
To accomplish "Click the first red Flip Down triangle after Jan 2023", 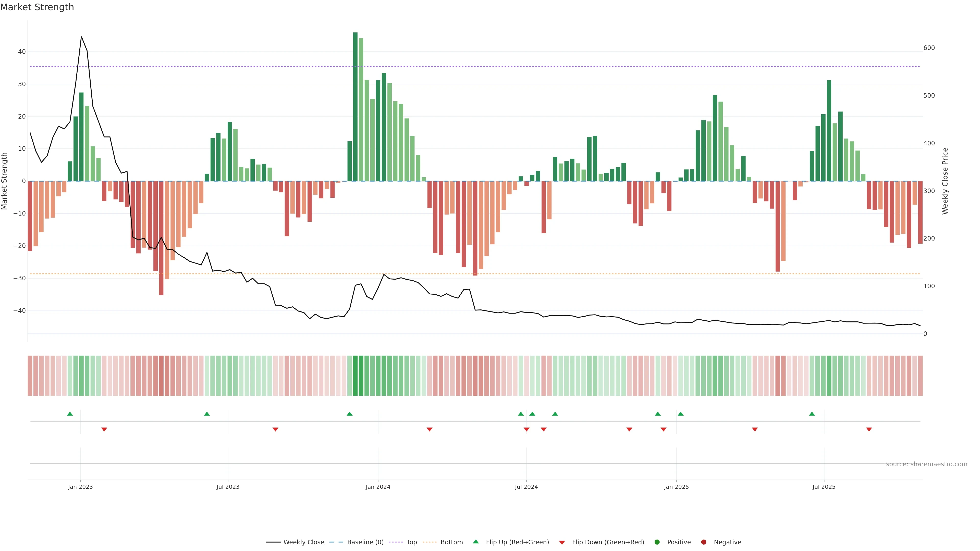I will click(x=104, y=429).
